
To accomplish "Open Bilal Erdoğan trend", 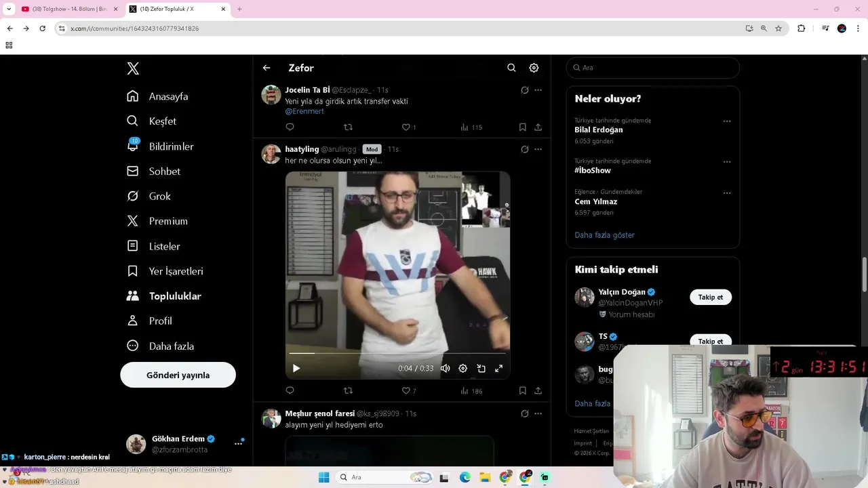I will click(x=599, y=130).
